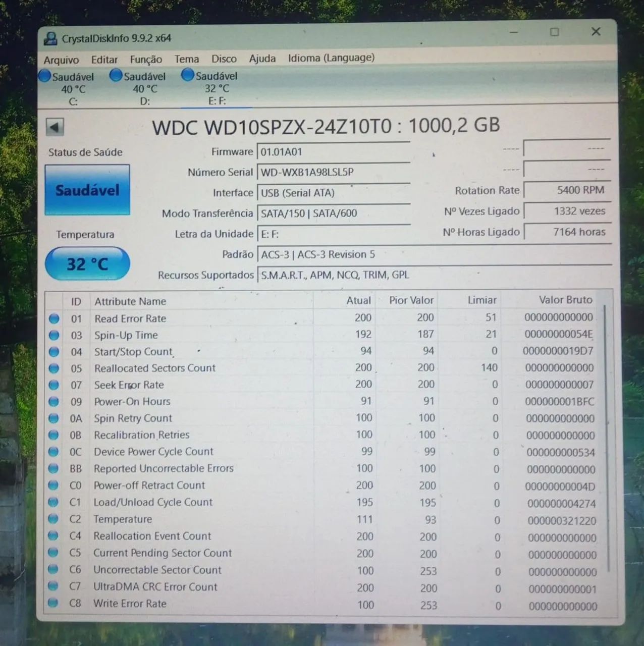Click status dot of UltraDMA CRC Error Count

(x=52, y=586)
